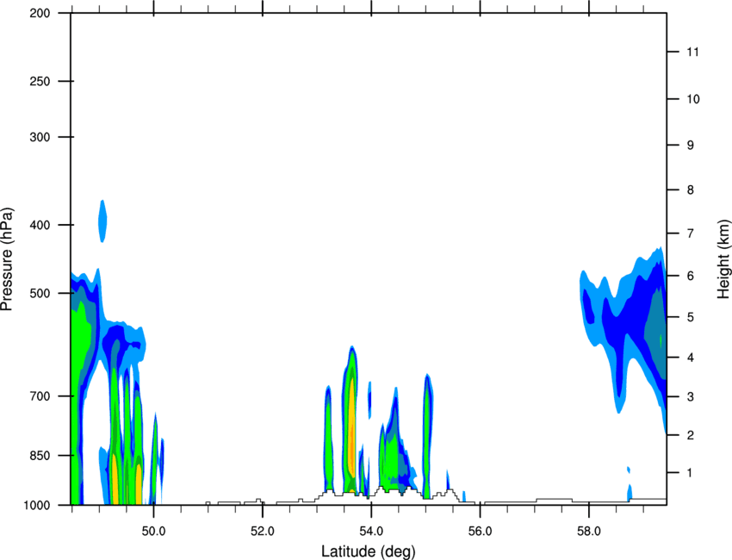The image size is (732, 560).
Task: Click the small isolated blue blob near 400 hPa
Action: pyautogui.click(x=102, y=221)
